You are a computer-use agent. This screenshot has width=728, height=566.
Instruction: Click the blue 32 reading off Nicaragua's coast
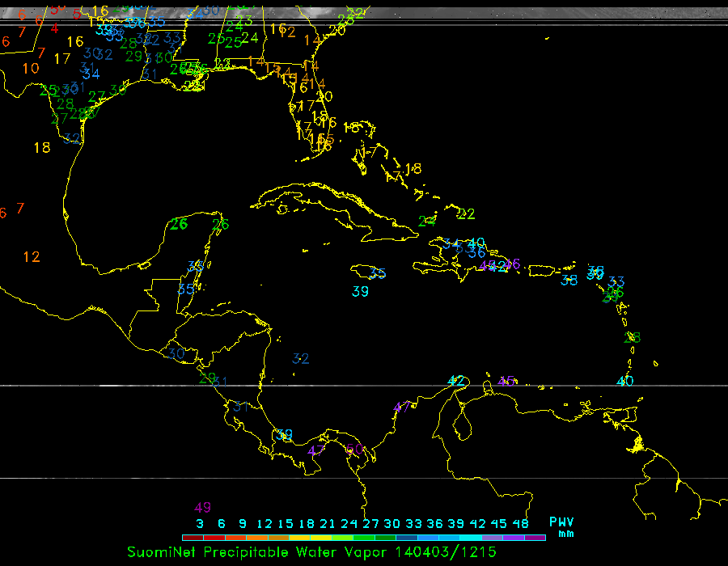[301, 358]
